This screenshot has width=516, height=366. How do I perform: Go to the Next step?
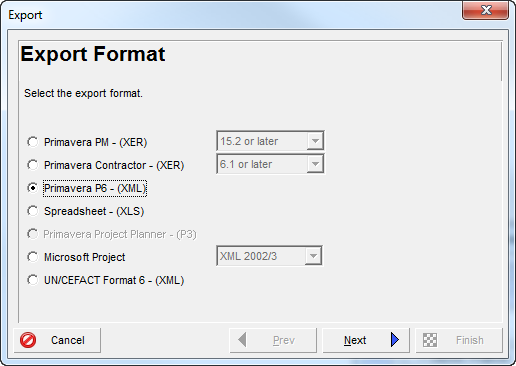(366, 340)
